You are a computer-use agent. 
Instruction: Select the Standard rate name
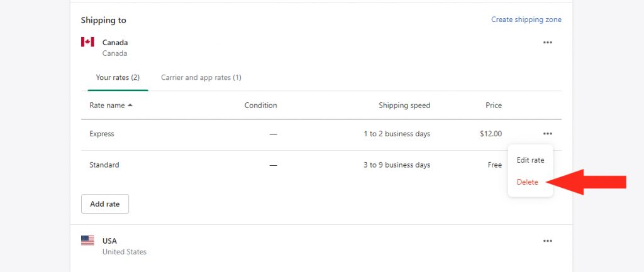tap(104, 165)
